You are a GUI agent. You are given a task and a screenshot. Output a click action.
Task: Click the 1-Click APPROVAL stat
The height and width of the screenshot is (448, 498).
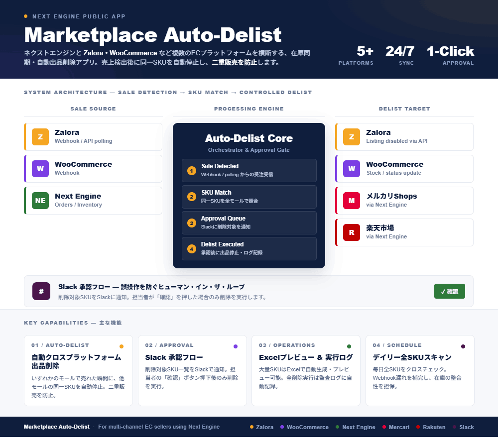coord(450,55)
